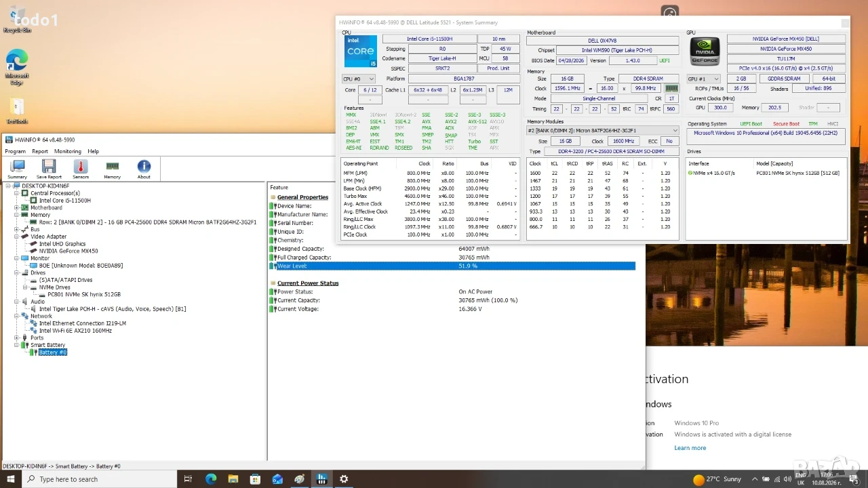The height and width of the screenshot is (488, 868).
Task: Collapse the Memory tree node
Action: [x=17, y=215]
